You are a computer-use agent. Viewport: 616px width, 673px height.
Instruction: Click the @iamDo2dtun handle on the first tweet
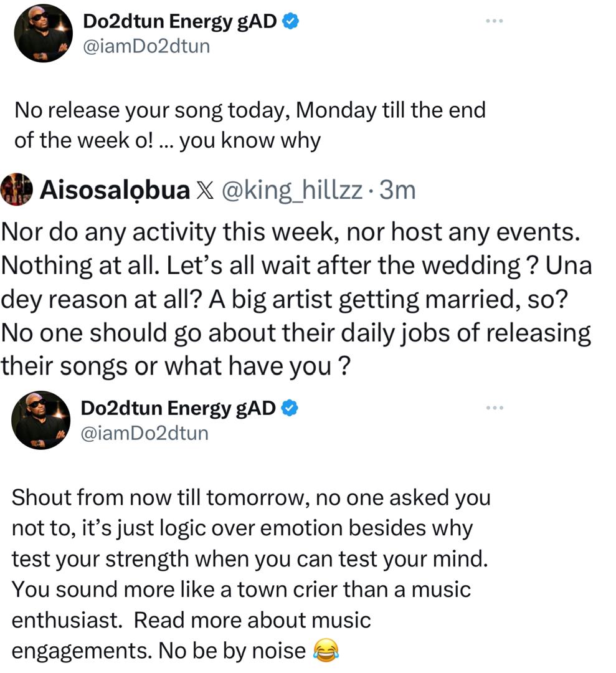click(145, 45)
